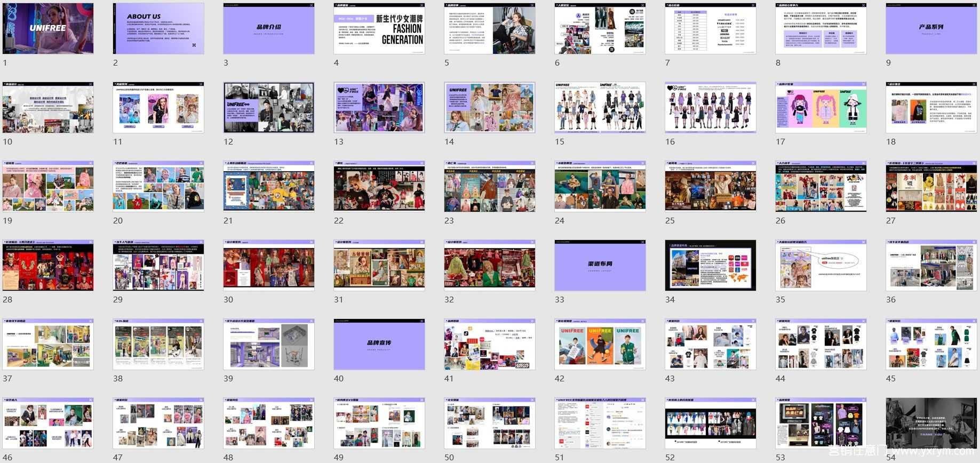Select slide 15 outfit lineup thumbnail
Screen dimensions: 980x463
[600, 107]
